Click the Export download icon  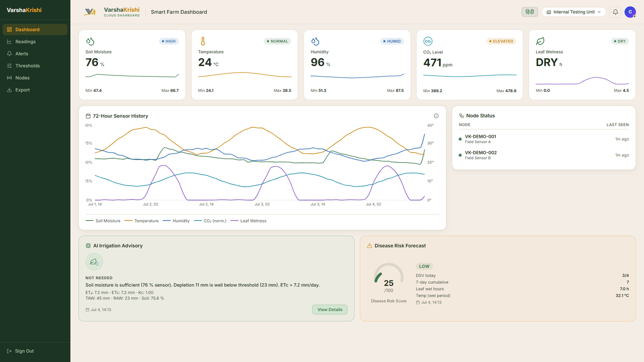click(9, 90)
